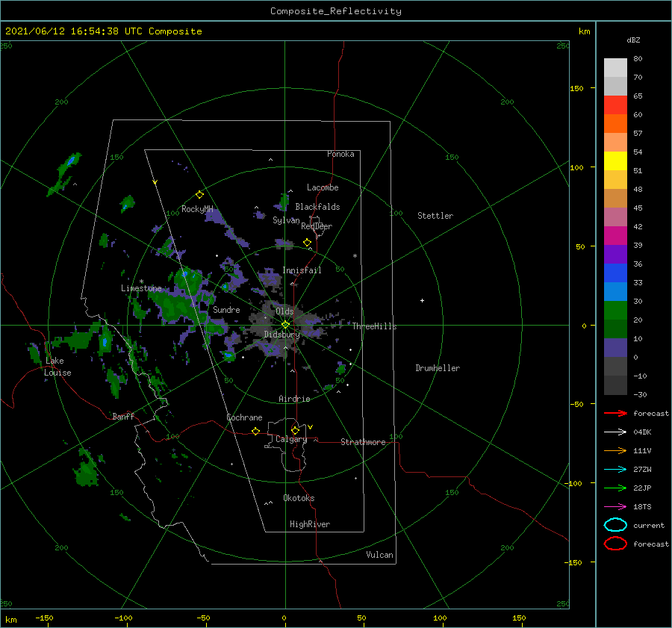Click the magenta 18TS arrow icon
672x628 pixels.
[615, 507]
